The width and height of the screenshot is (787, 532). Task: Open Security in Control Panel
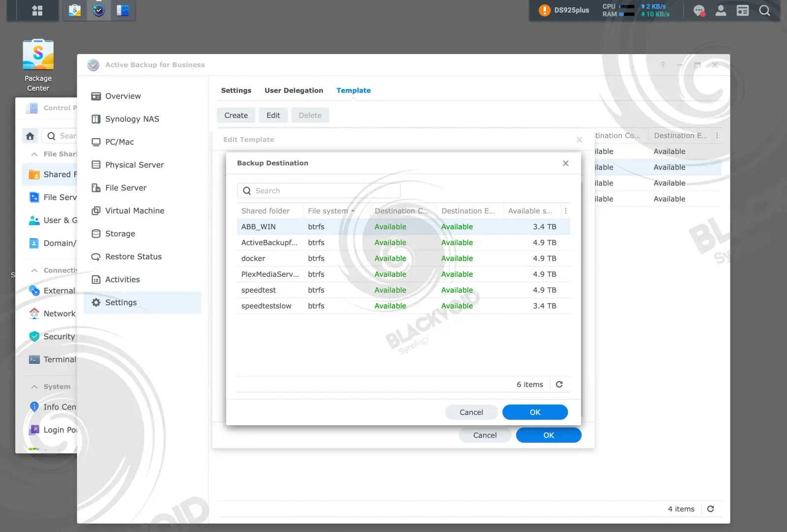tap(51, 337)
